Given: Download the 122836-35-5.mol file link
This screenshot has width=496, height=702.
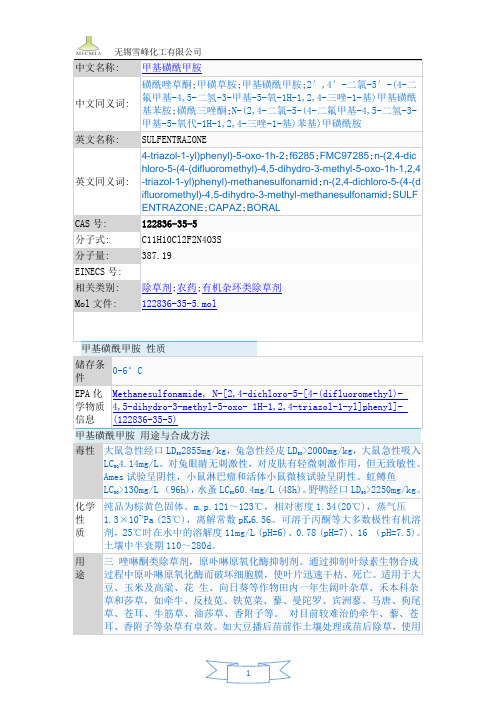Looking at the screenshot, I should [179, 304].
